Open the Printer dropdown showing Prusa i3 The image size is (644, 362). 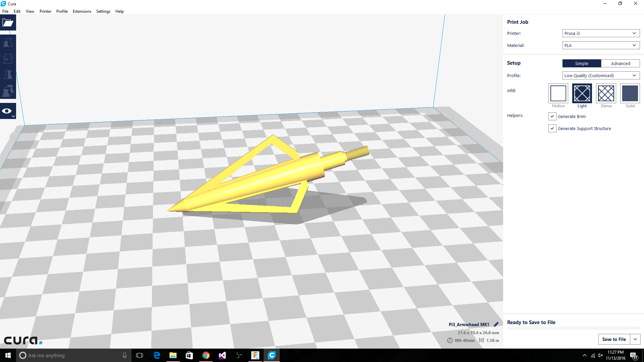[601, 33]
